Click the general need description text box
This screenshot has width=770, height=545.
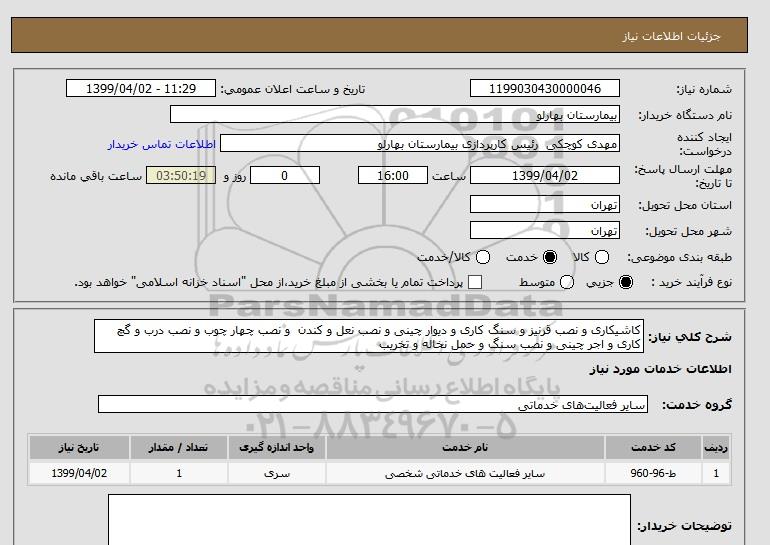[369, 336]
